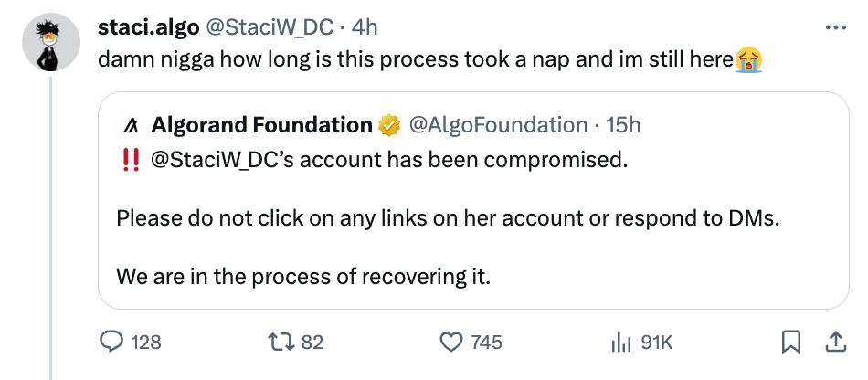Viewport: 868px width, 380px height.
Task: Open the quoted tweet recovery message
Action: pyautogui.click(x=303, y=276)
